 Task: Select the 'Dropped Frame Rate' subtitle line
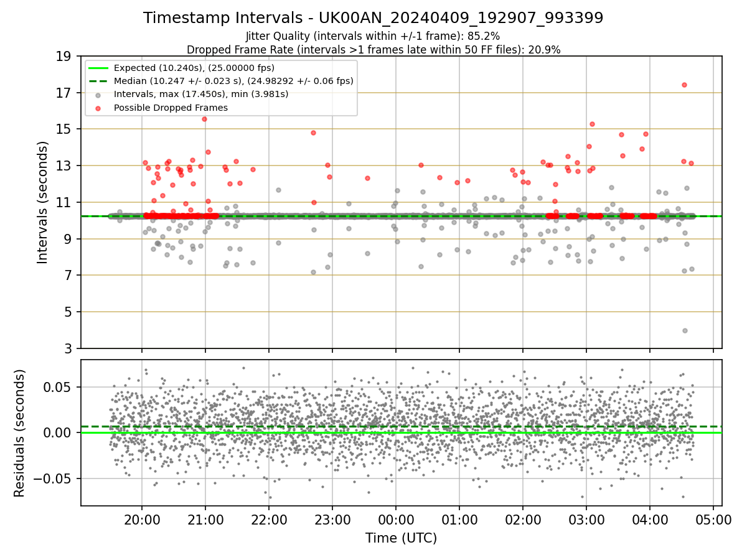click(374, 50)
